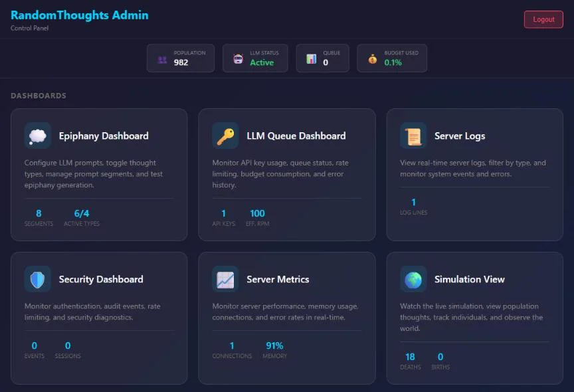Click the budget used value 0.1%

(393, 62)
